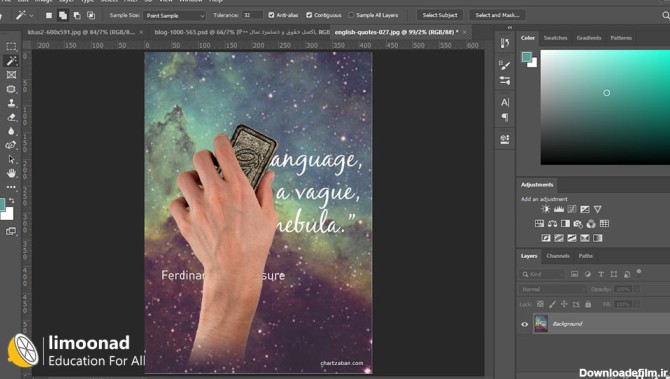Select the Magic Wand tool in toolbar

pyautogui.click(x=11, y=61)
